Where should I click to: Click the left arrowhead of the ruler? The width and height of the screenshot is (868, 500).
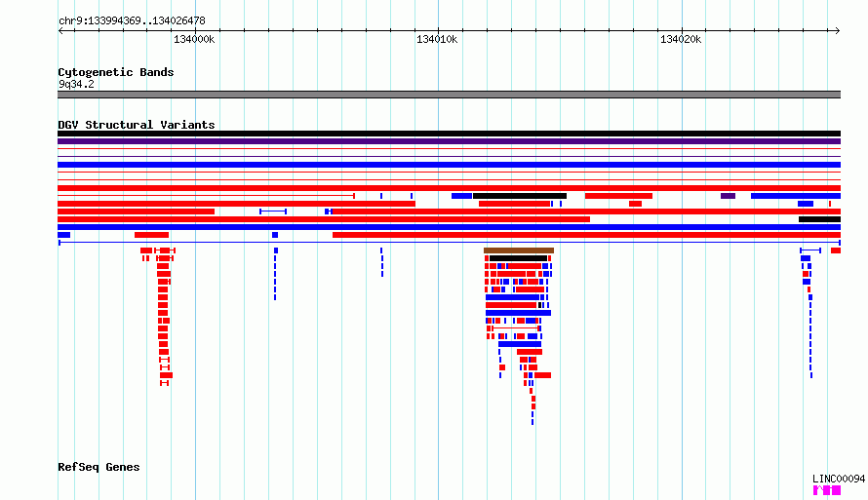pos(60,31)
